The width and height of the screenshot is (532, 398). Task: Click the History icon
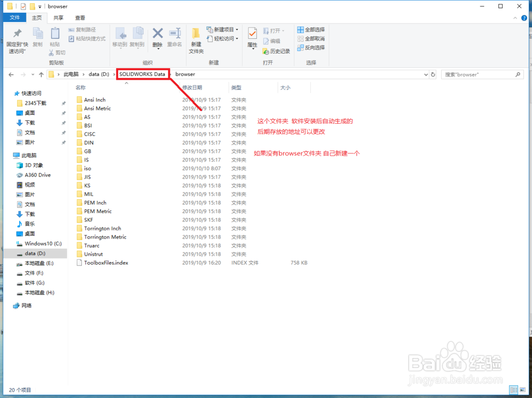[x=265, y=52]
